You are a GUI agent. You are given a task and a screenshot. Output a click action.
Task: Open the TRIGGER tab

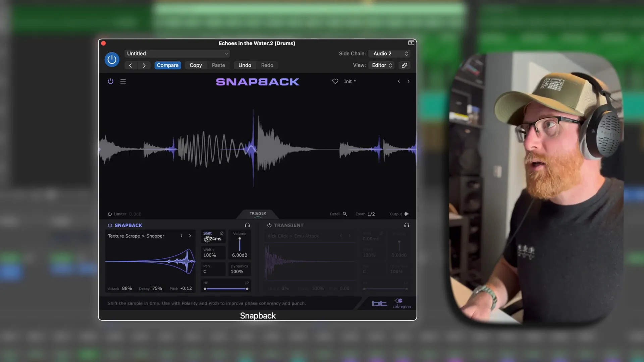click(x=258, y=214)
